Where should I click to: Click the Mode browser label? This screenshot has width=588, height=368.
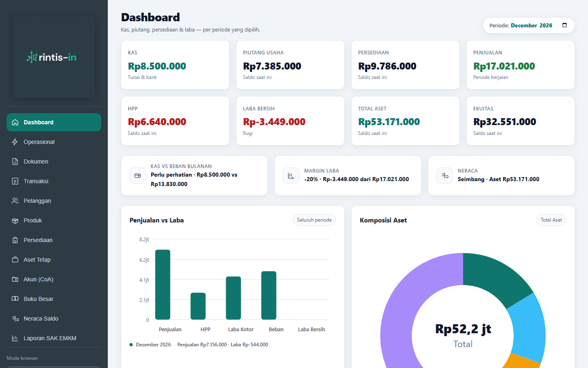click(x=22, y=358)
